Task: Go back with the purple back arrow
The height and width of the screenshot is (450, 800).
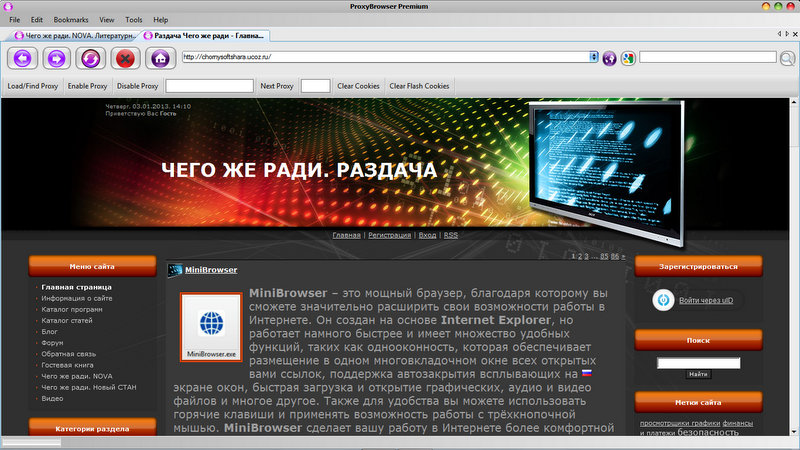Action: 22,58
